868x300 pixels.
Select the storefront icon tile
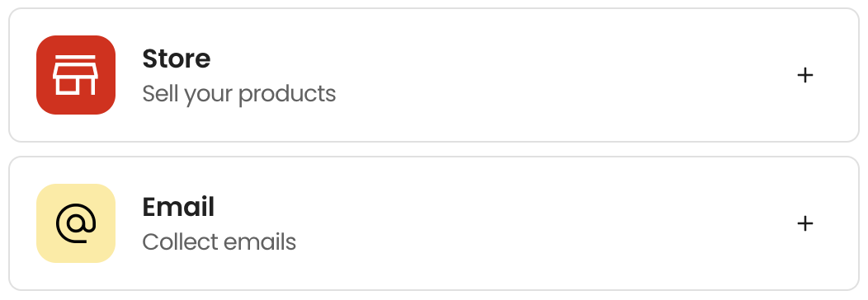(x=76, y=75)
